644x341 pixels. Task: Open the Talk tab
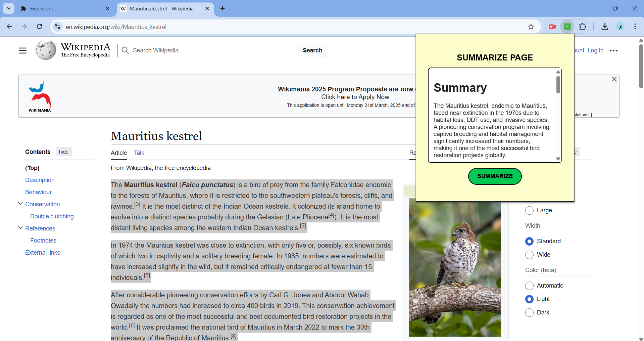point(139,153)
